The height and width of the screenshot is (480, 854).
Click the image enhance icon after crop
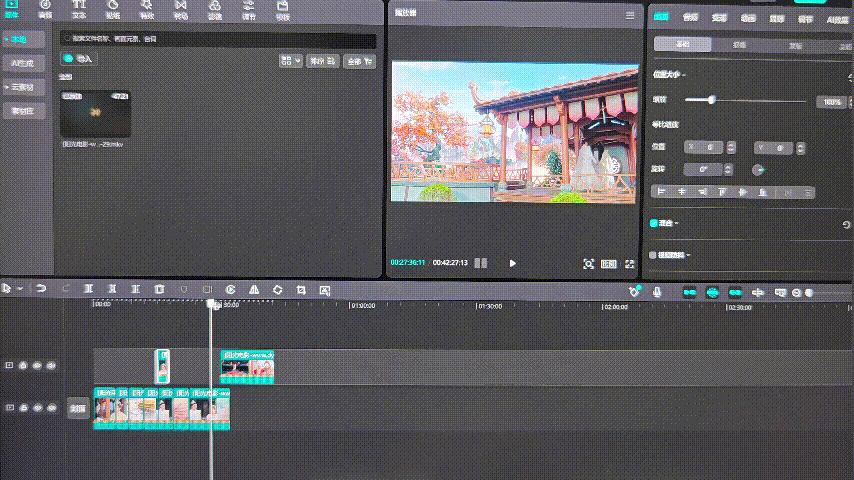tap(325, 290)
